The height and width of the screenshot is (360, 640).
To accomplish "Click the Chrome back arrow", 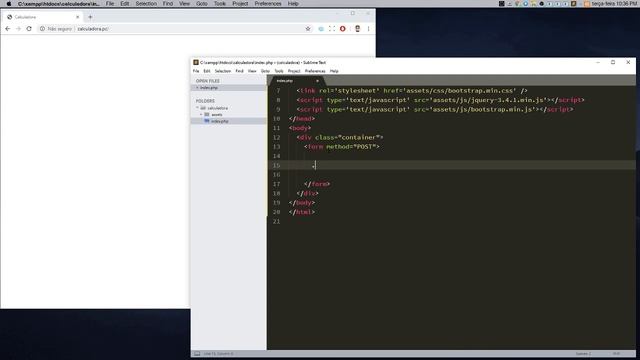I will 8,29.
